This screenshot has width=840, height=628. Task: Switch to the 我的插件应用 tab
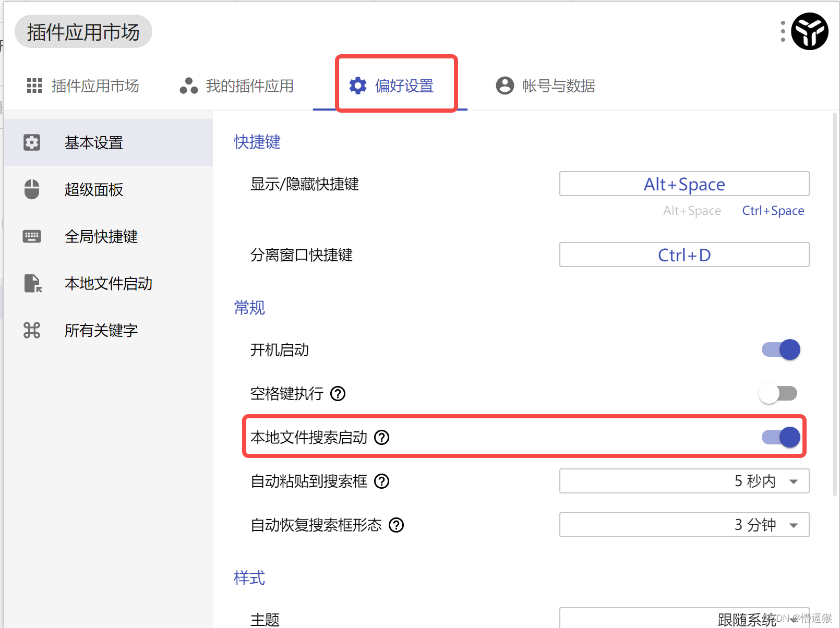coord(237,86)
